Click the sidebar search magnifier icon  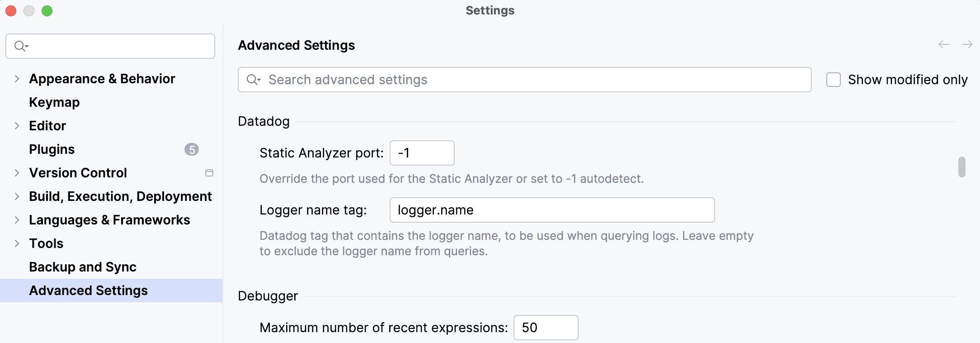tap(21, 46)
